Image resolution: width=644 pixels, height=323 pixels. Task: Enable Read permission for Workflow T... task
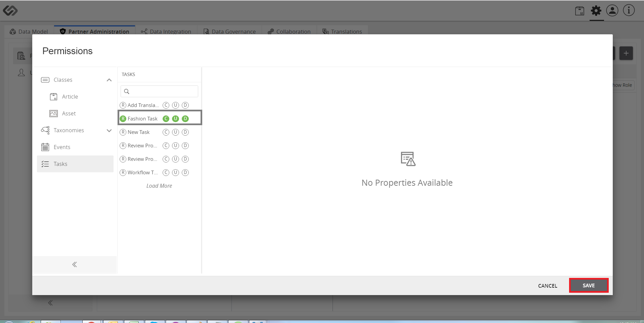point(123,173)
